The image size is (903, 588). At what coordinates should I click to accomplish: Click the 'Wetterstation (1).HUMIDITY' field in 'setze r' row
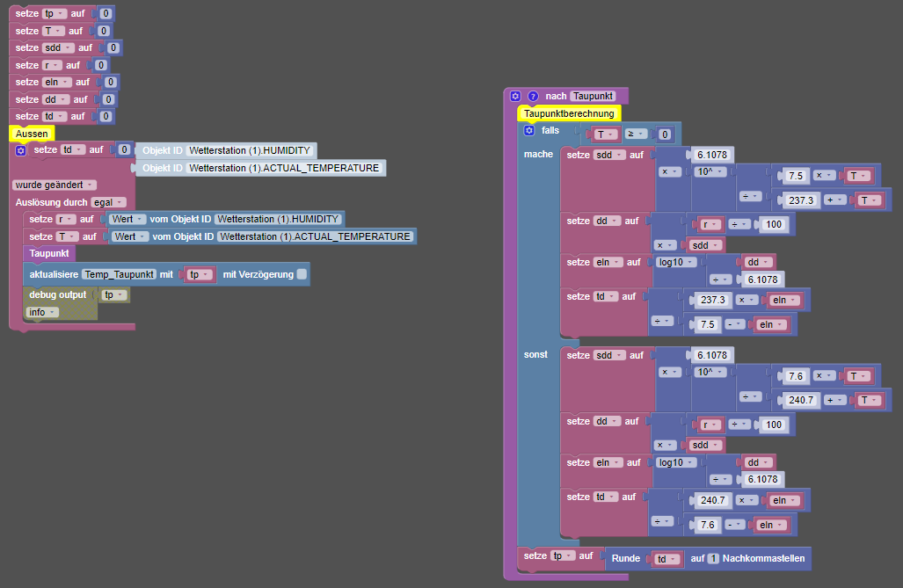tap(278, 219)
